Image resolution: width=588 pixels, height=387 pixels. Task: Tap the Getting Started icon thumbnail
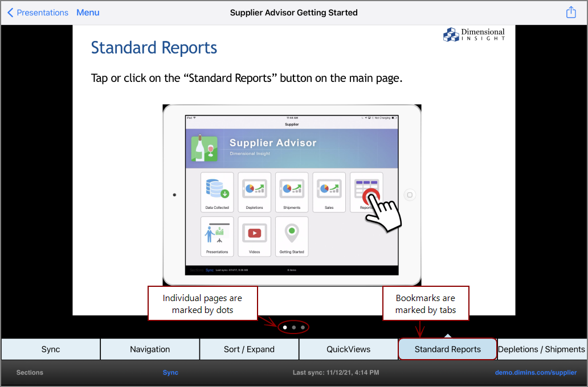292,236
